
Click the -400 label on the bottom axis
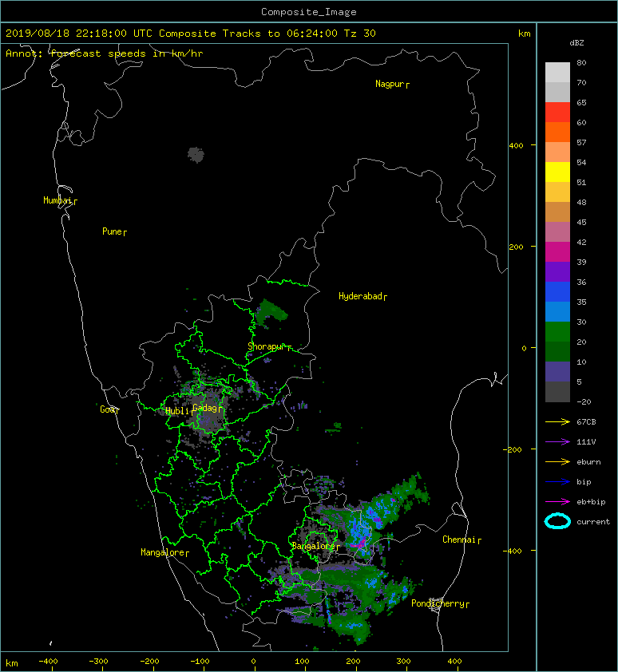pyautogui.click(x=48, y=662)
